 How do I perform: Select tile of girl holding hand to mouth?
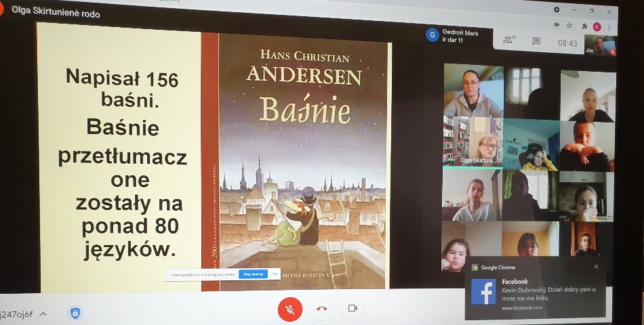tap(586, 197)
